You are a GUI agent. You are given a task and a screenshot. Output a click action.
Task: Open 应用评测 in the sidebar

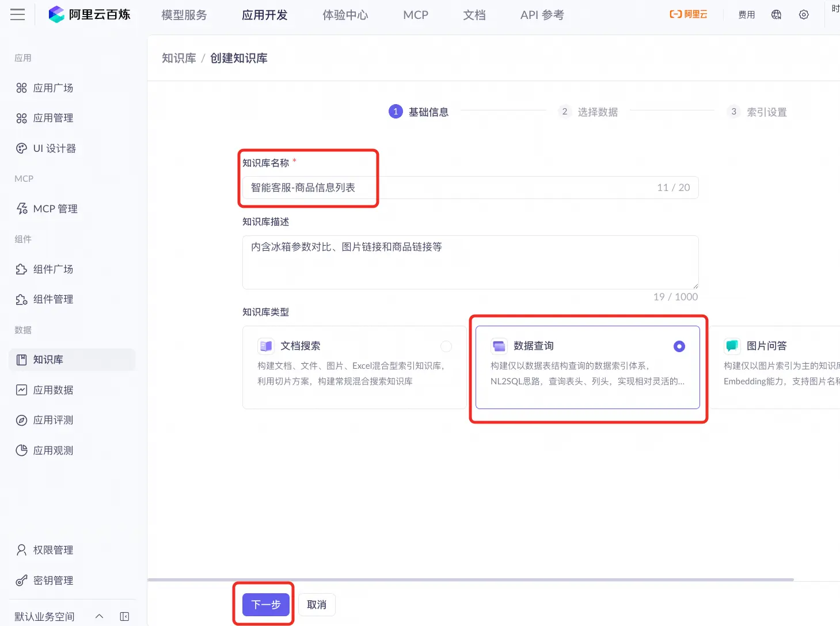click(73, 420)
